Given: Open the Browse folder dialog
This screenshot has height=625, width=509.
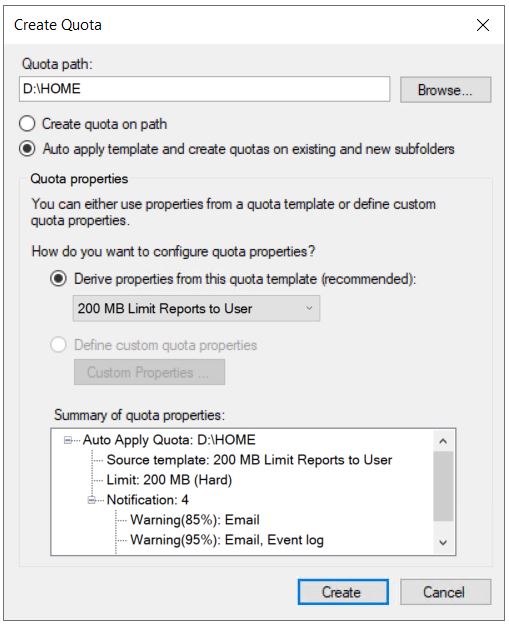Looking at the screenshot, I should coord(445,90).
